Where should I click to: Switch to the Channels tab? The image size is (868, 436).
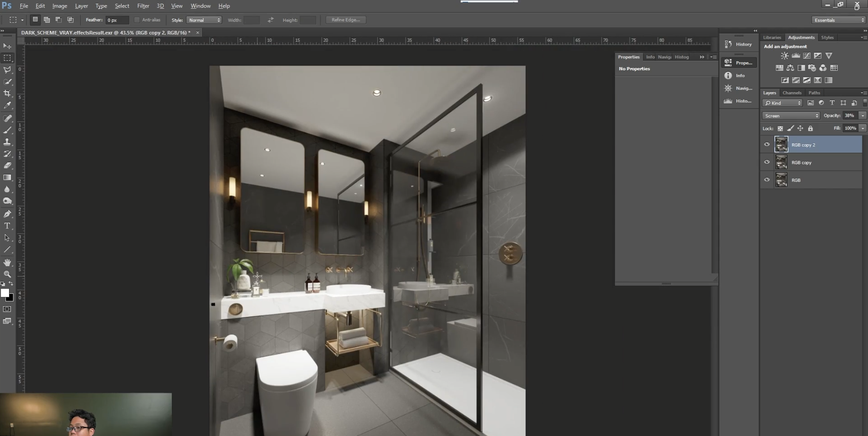(792, 93)
